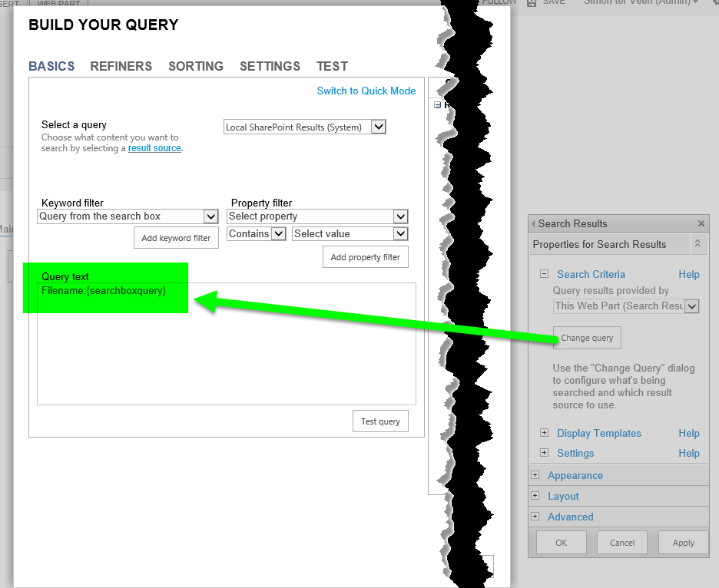Screen dimensions: 719x588
Task: Click Switch to Quick Mode link
Action: 366,91
